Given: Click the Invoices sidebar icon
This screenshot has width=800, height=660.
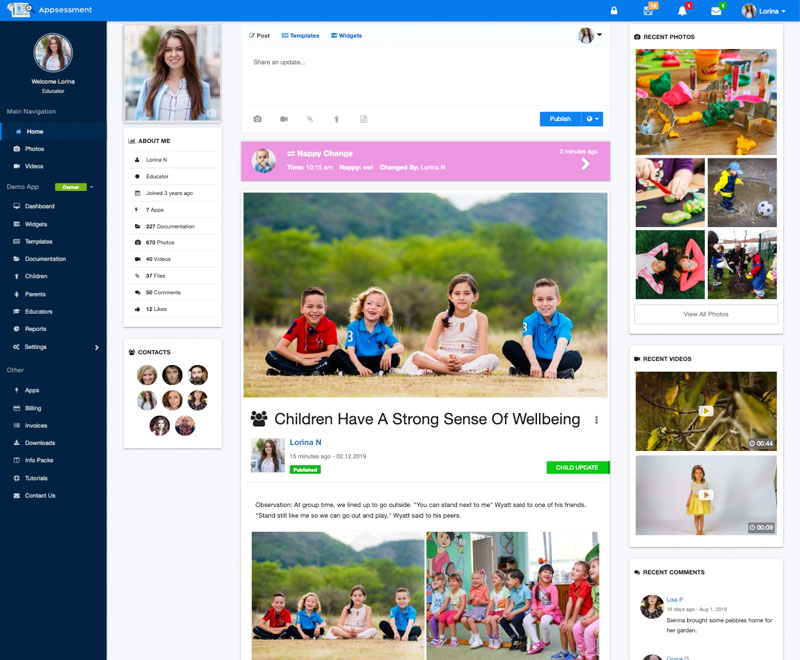Looking at the screenshot, I should [16, 425].
